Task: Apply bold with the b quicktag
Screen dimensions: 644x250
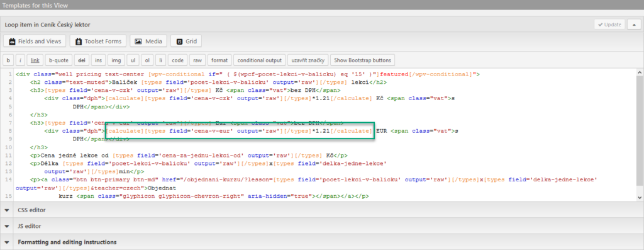Action: [8, 60]
